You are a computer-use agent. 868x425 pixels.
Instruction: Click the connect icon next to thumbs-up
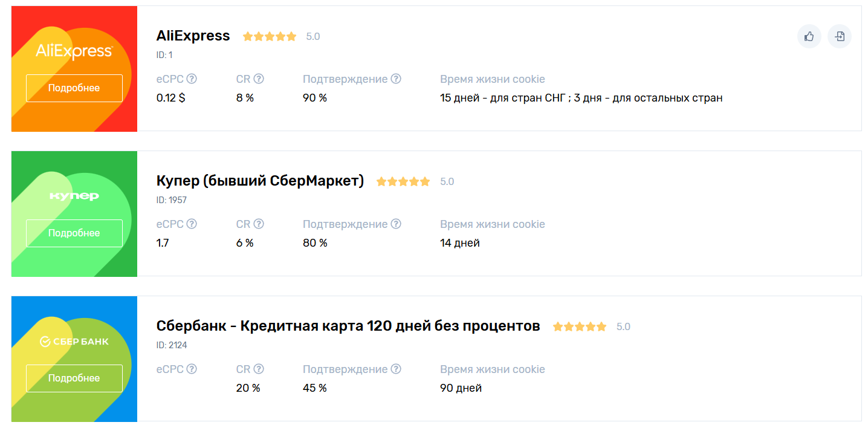tap(840, 36)
